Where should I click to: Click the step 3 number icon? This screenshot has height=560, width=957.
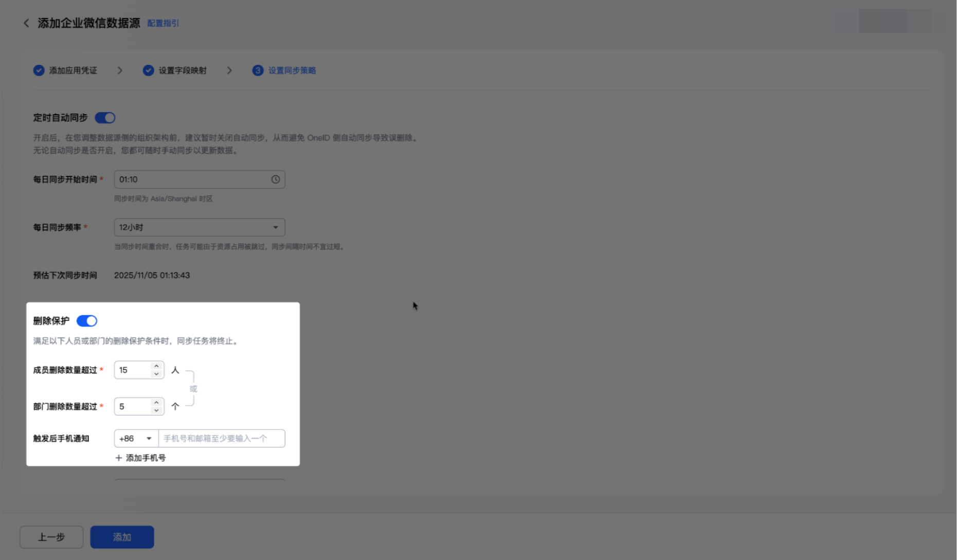(258, 70)
